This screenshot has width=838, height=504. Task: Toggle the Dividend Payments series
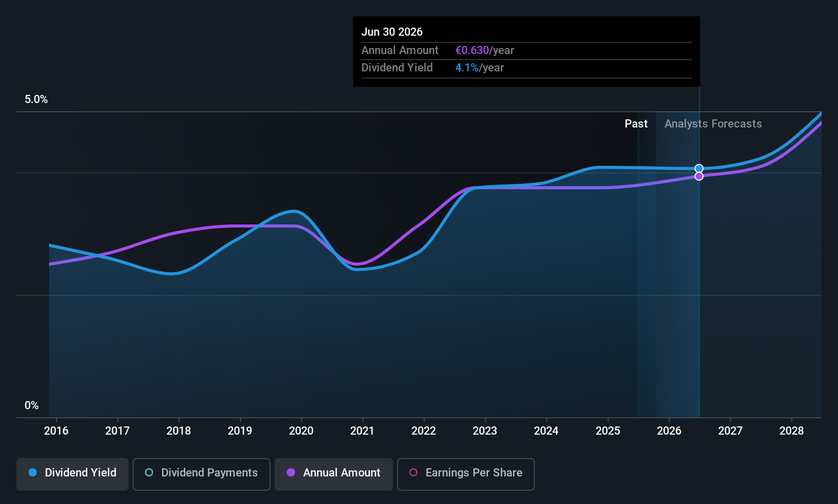pos(202,474)
